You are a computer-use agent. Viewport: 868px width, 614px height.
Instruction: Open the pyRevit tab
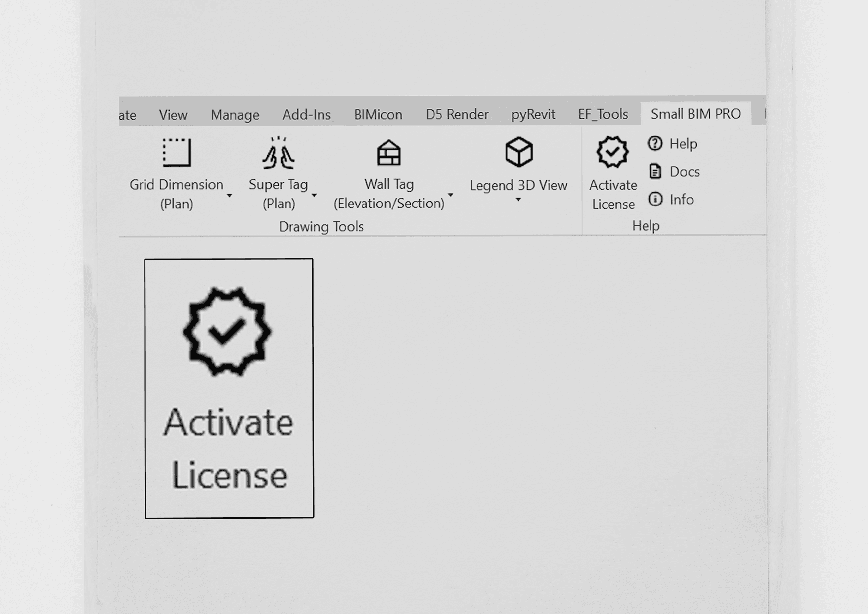pyautogui.click(x=533, y=115)
